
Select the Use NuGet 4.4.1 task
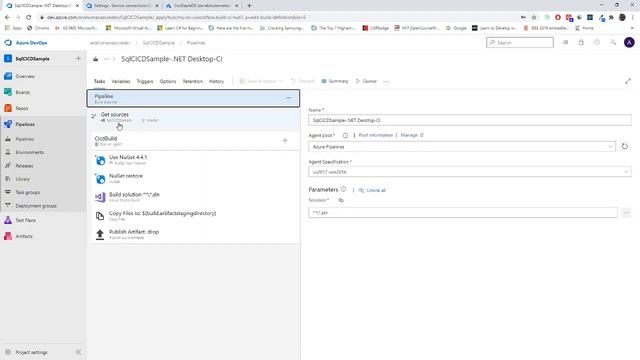[x=195, y=160]
